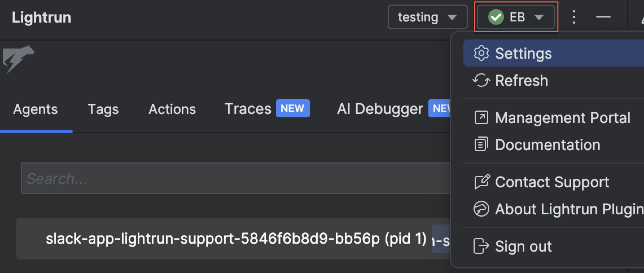The height and width of the screenshot is (273, 644).
Task: Go to the Traces tab
Action: 248,109
